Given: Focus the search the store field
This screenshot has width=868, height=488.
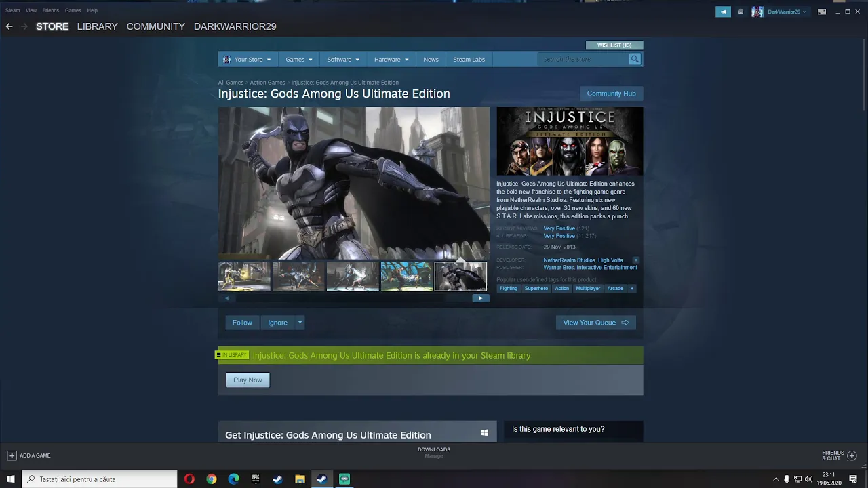Looking at the screenshot, I should coord(585,59).
